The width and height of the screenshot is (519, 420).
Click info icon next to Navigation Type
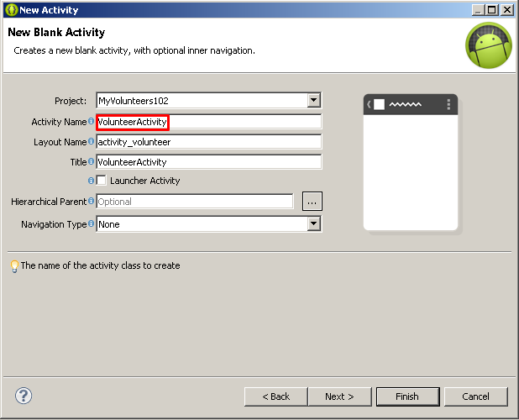91,223
